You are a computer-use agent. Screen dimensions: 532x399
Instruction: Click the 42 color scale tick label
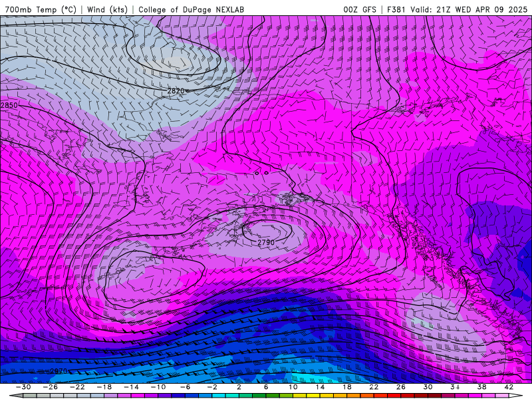point(509,387)
